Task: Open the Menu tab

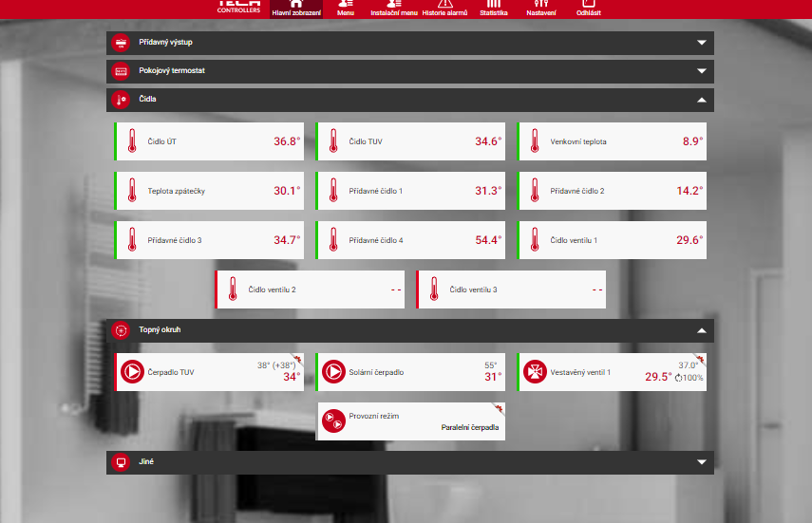Action: (346, 9)
